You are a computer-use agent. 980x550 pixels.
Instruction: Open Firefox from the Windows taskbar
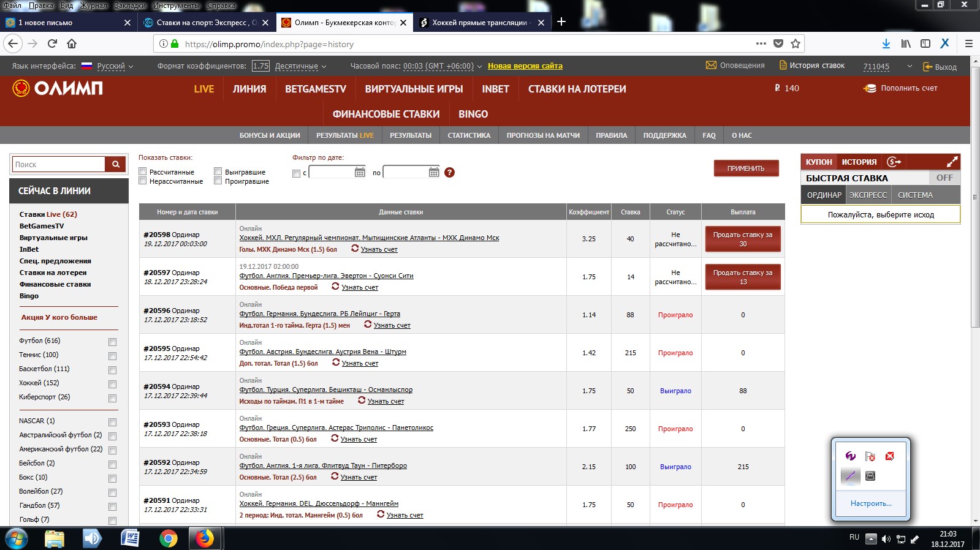pyautogui.click(x=205, y=538)
